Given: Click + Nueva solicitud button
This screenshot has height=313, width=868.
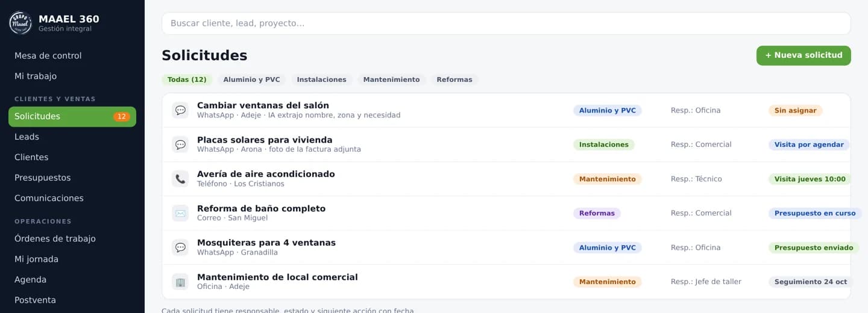Looking at the screenshot, I should click(x=804, y=55).
